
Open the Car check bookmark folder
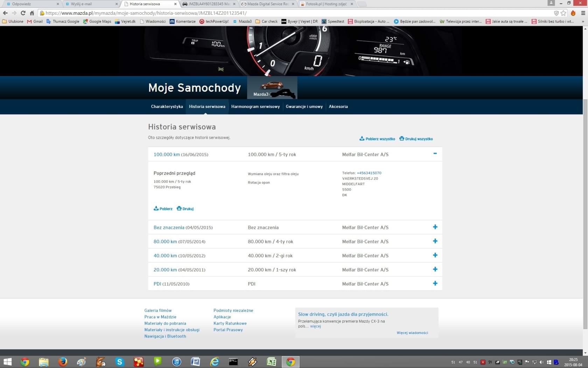pyautogui.click(x=266, y=21)
